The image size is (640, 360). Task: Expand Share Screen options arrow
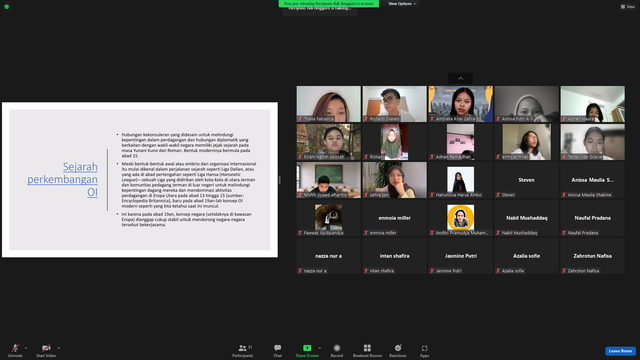coord(319,348)
